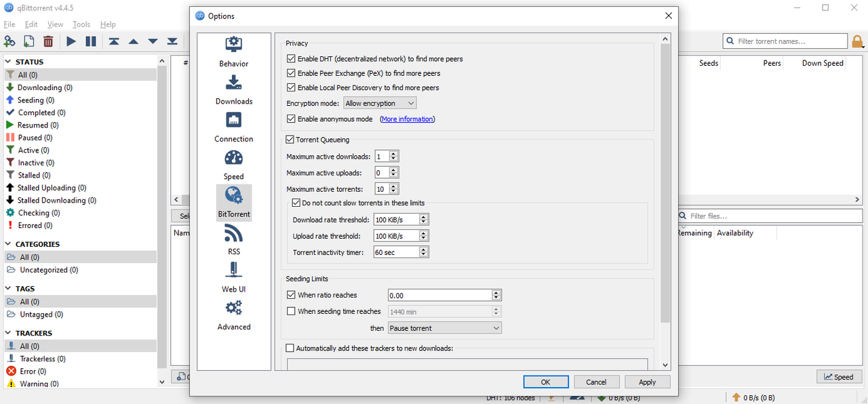The height and width of the screenshot is (404, 868).
Task: Click the Cancel button
Action: [597, 382]
